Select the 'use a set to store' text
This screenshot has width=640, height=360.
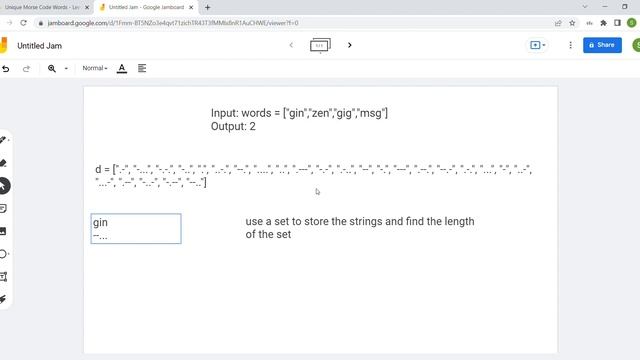tap(360, 228)
